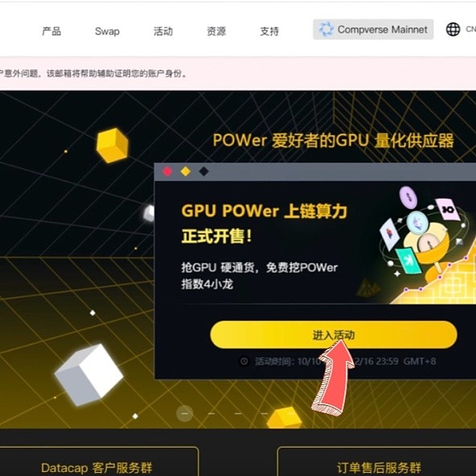This screenshot has width=476, height=476.
Task: Open the Compverse Mainnet network selector
Action: click(x=373, y=30)
